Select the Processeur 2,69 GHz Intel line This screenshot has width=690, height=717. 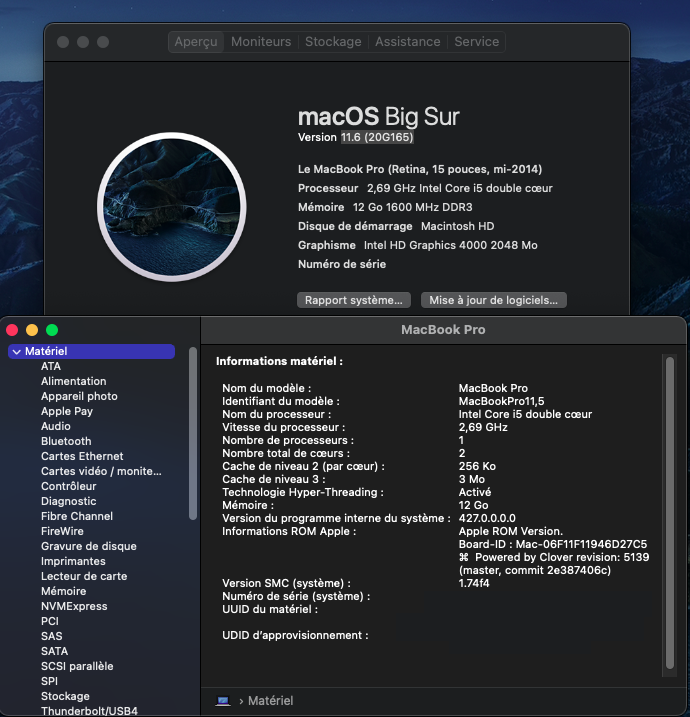pos(425,188)
